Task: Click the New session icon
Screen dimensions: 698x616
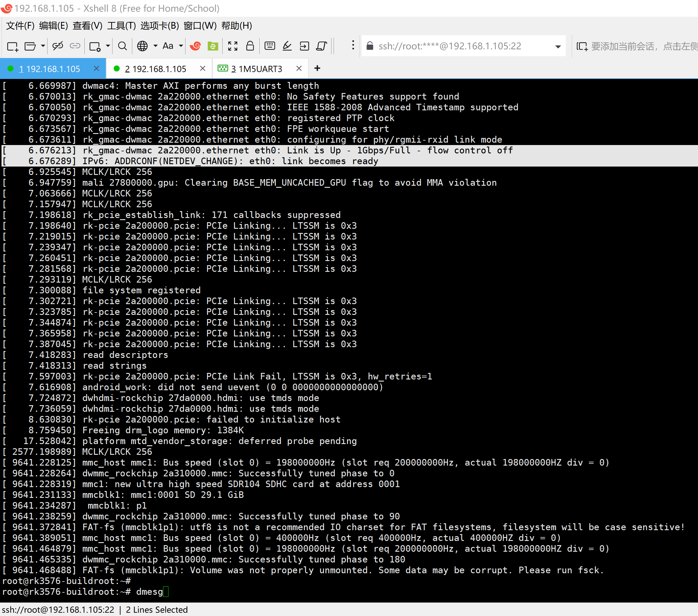Action: pyautogui.click(x=12, y=46)
